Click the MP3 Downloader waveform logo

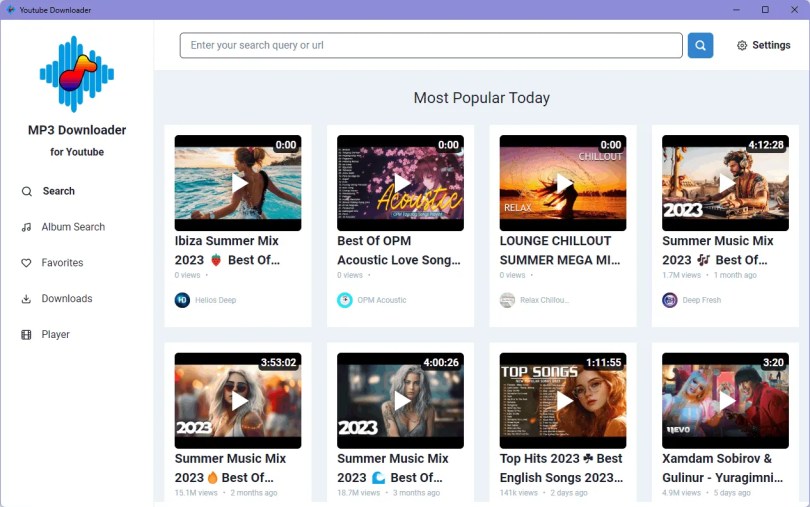77,74
